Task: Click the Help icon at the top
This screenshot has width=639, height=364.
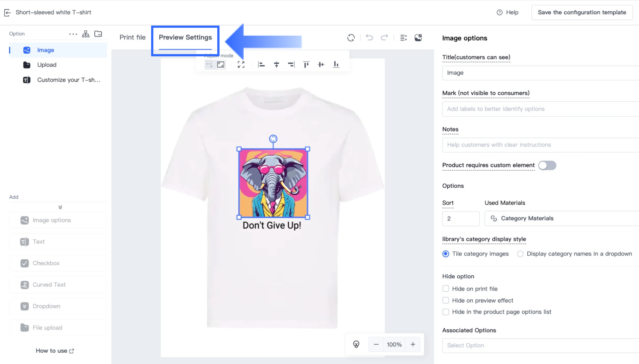Action: click(500, 12)
